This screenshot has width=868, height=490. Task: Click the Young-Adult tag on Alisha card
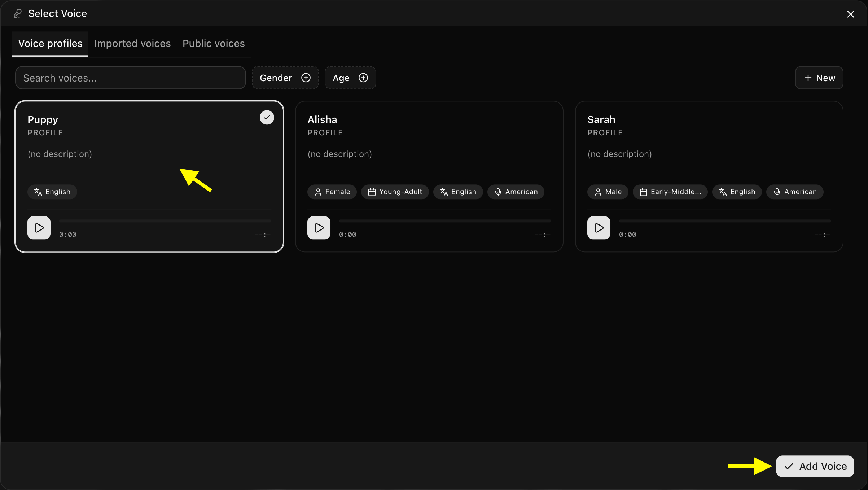click(395, 192)
